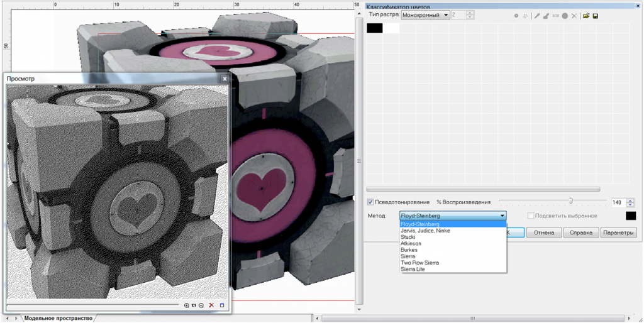Click the gear icon in classifier toolbar
Image resolution: width=644 pixels, height=323 pixels.
pyautogui.click(x=516, y=16)
